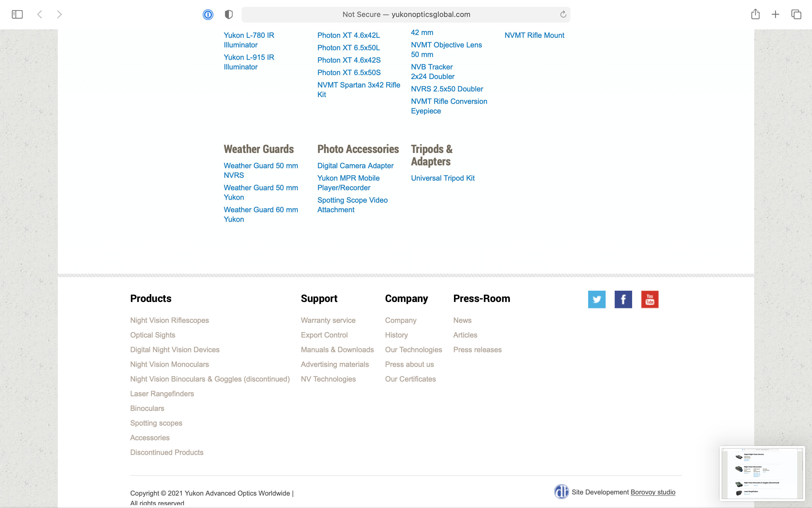Open NVMT Rifle Mount link
Screen dimensions: 812x508
[534, 35]
